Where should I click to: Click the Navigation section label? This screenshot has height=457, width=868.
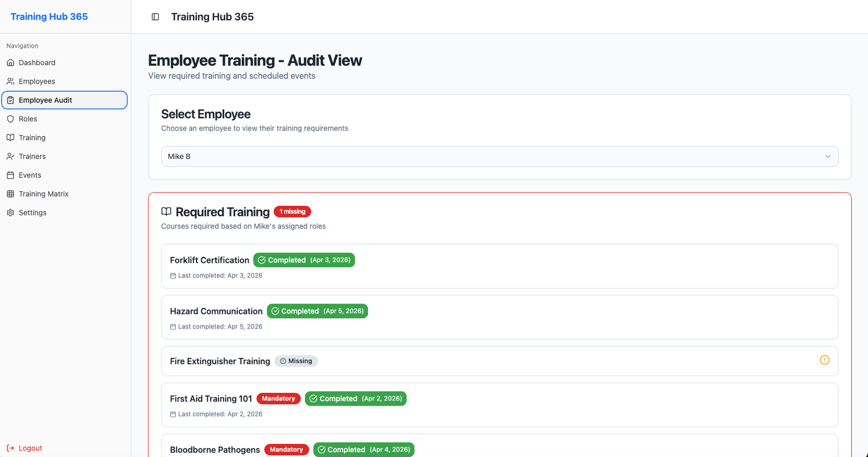(x=22, y=46)
